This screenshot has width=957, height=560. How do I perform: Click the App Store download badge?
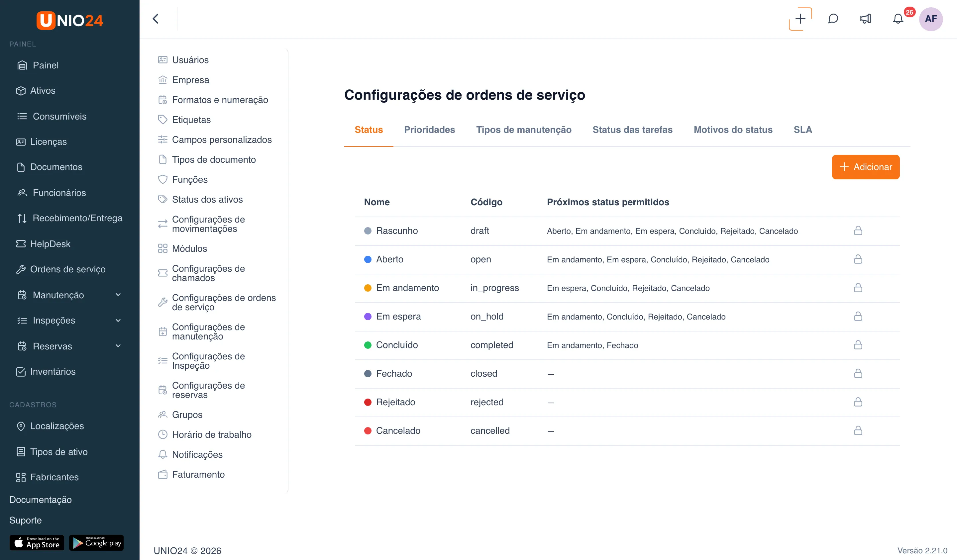pos(37,543)
